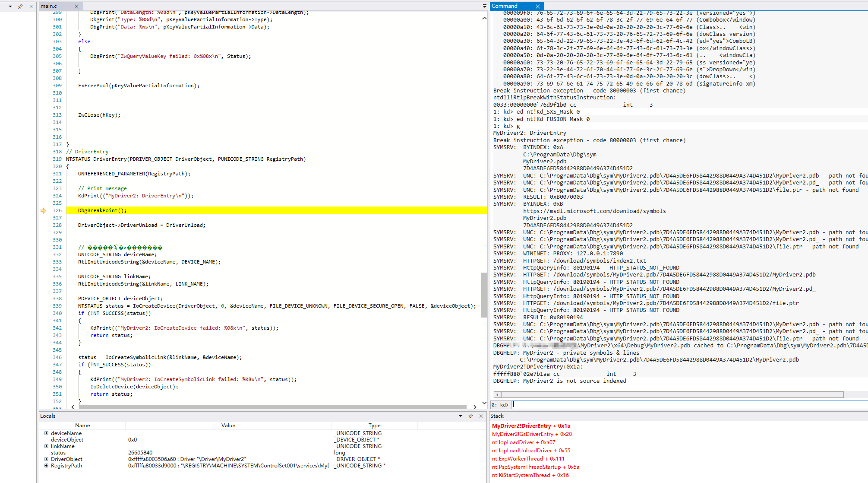The width and height of the screenshot is (868, 483).
Task: Expand the RegistryPath local variable
Action: pos(46,465)
